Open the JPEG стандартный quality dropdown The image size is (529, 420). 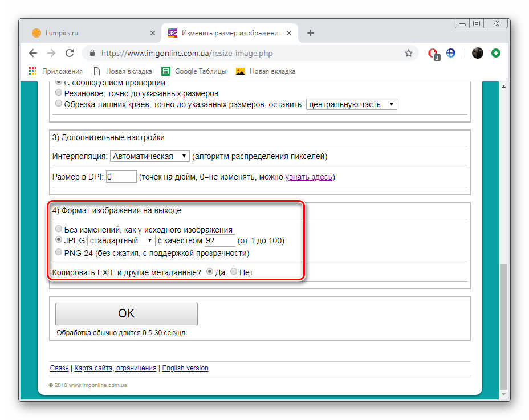(121, 240)
